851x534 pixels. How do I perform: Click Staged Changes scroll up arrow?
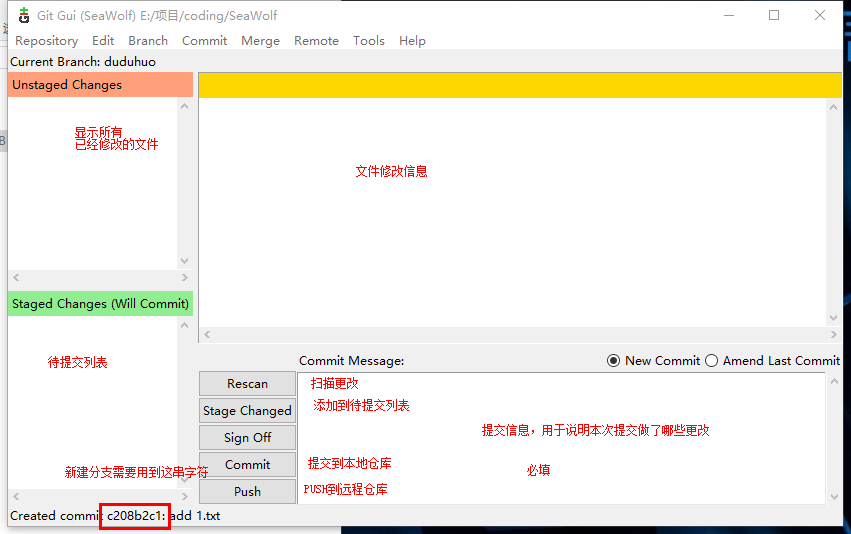185,325
